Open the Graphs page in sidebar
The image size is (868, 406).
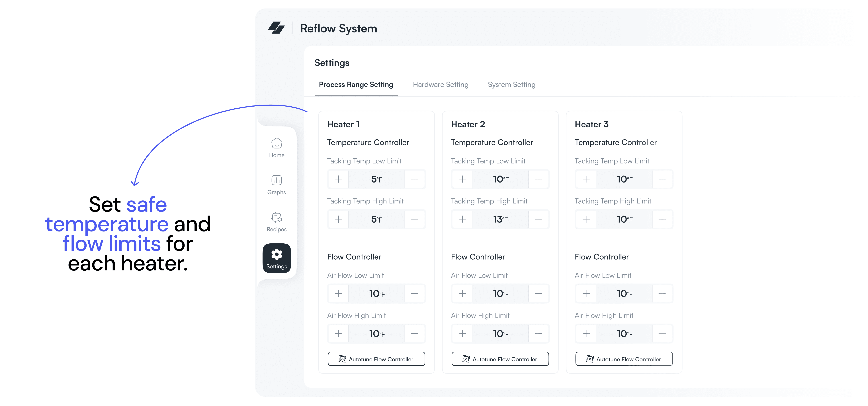click(x=277, y=185)
